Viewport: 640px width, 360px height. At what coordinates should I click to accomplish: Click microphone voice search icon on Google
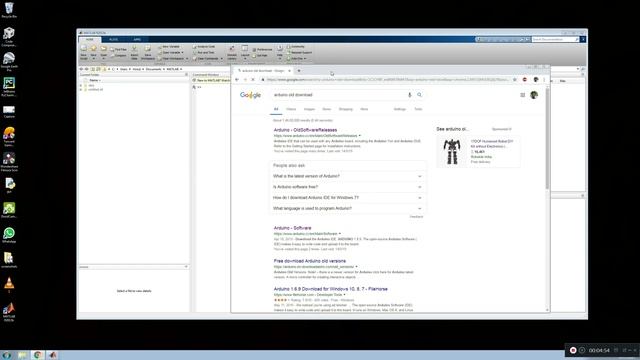pyautogui.click(x=409, y=95)
